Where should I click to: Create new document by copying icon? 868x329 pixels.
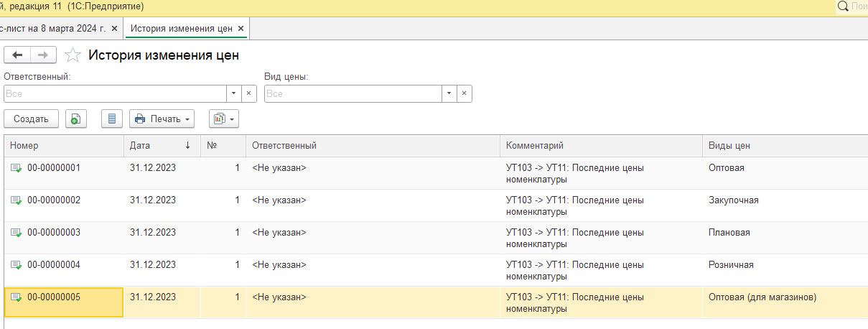point(76,119)
